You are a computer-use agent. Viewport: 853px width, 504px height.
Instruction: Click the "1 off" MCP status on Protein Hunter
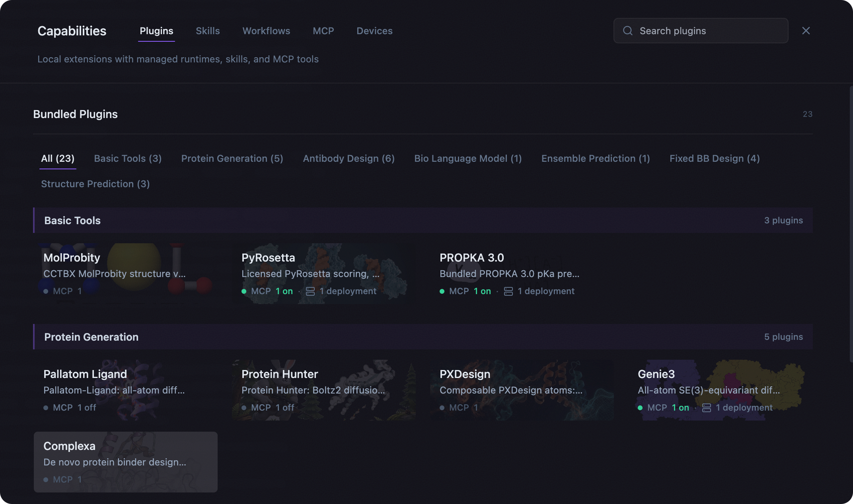[285, 408]
